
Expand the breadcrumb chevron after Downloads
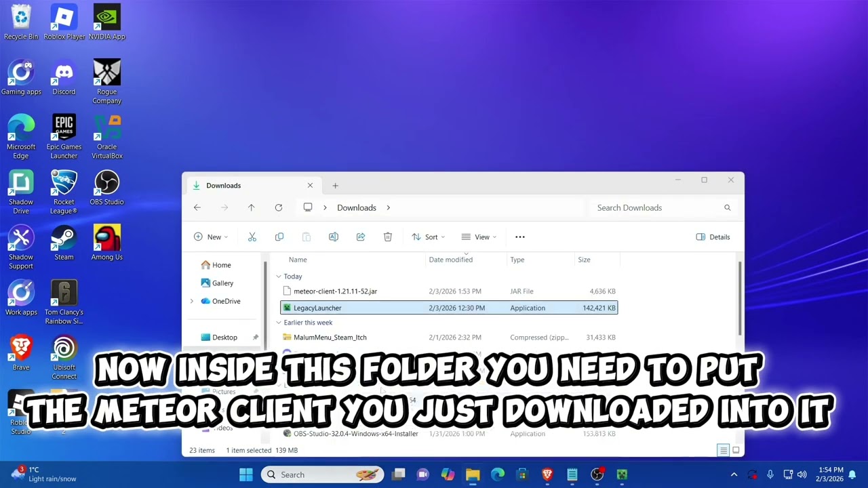(x=388, y=207)
